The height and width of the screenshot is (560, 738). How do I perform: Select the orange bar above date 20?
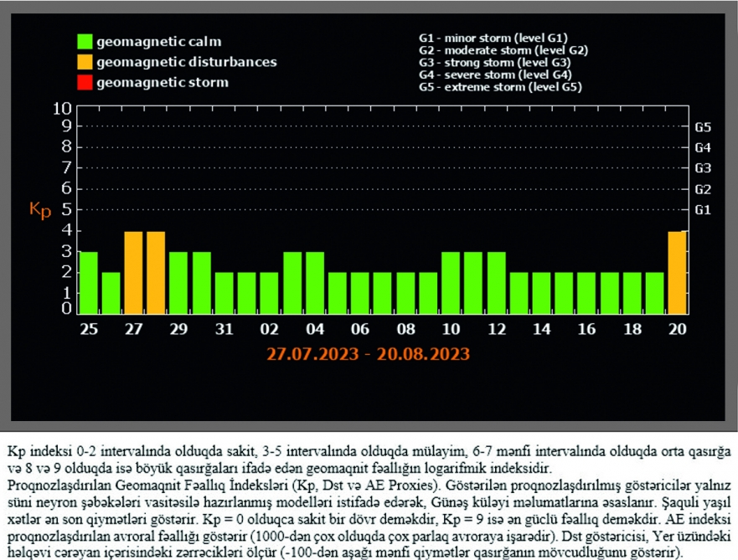pyautogui.click(x=678, y=273)
